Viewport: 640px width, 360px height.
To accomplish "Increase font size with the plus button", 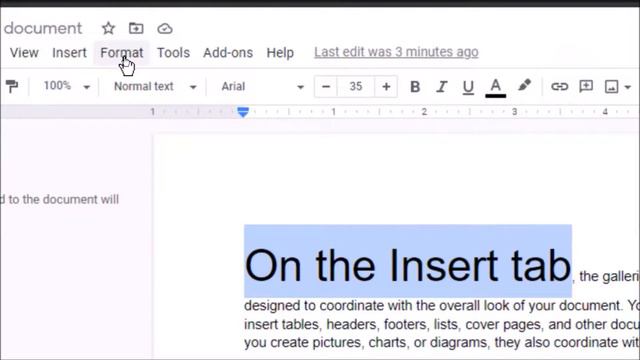I will [x=386, y=87].
